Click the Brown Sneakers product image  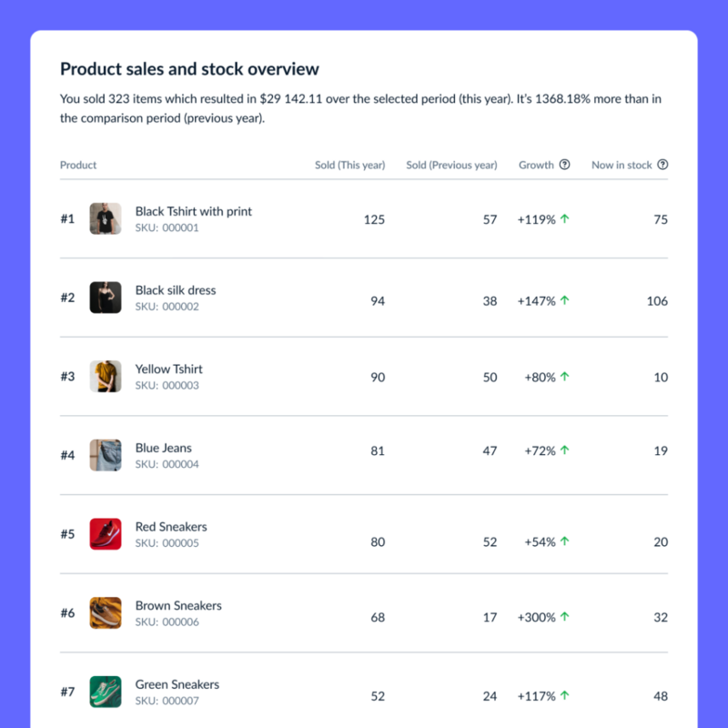(106, 613)
